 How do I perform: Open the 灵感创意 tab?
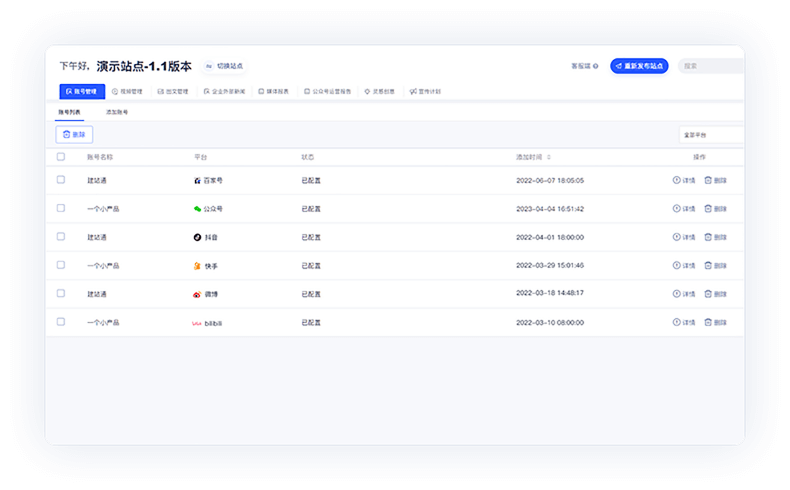coord(379,92)
